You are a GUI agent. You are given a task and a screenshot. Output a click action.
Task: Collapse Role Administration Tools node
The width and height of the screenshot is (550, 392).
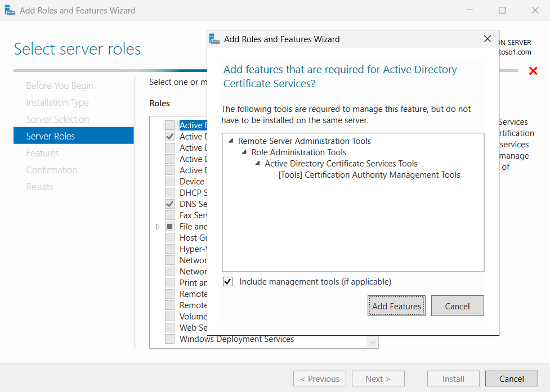pos(244,152)
